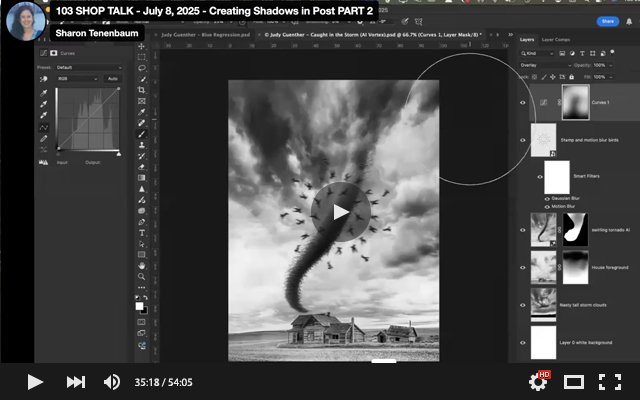Screen dimensions: 640x400
Task: Click the mask icon in Curves properties header
Action: (x=53, y=53)
